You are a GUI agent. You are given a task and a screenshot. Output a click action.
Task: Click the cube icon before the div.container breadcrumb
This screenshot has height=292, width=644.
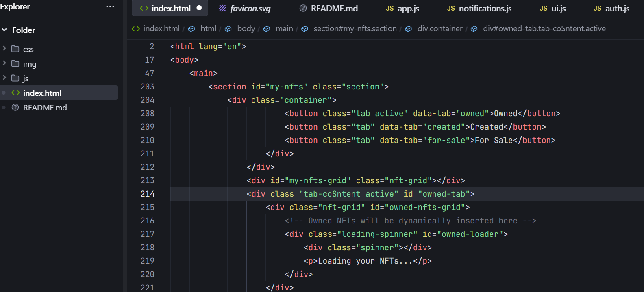click(409, 29)
